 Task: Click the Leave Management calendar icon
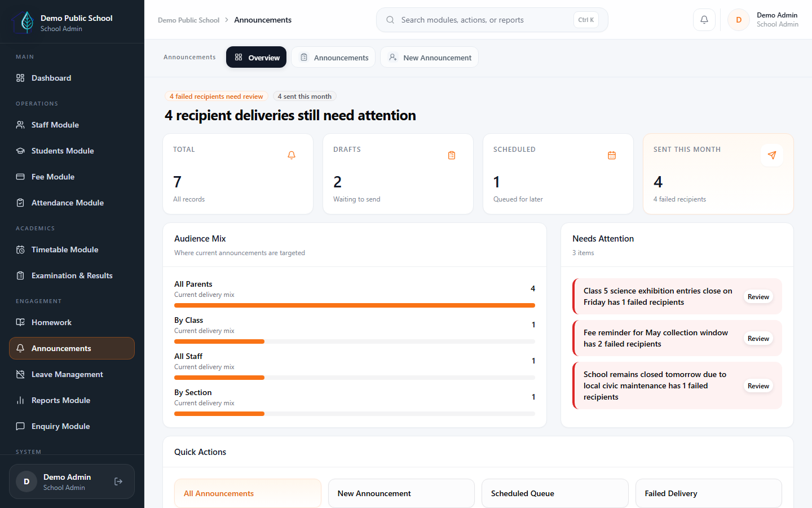(20, 374)
